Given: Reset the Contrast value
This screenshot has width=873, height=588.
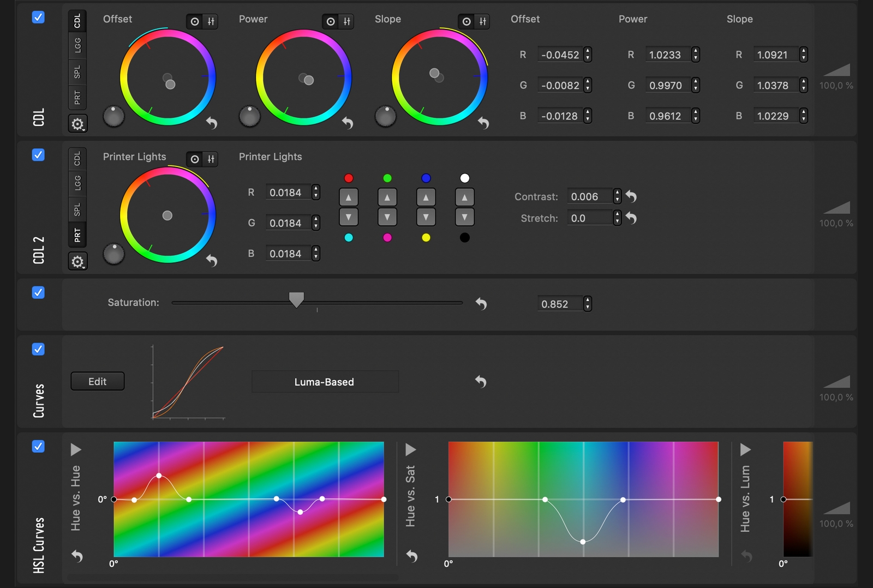Looking at the screenshot, I should click(x=631, y=196).
